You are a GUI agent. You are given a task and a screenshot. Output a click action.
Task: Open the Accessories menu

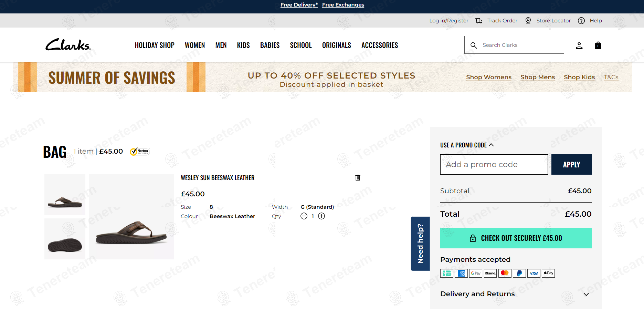click(379, 45)
